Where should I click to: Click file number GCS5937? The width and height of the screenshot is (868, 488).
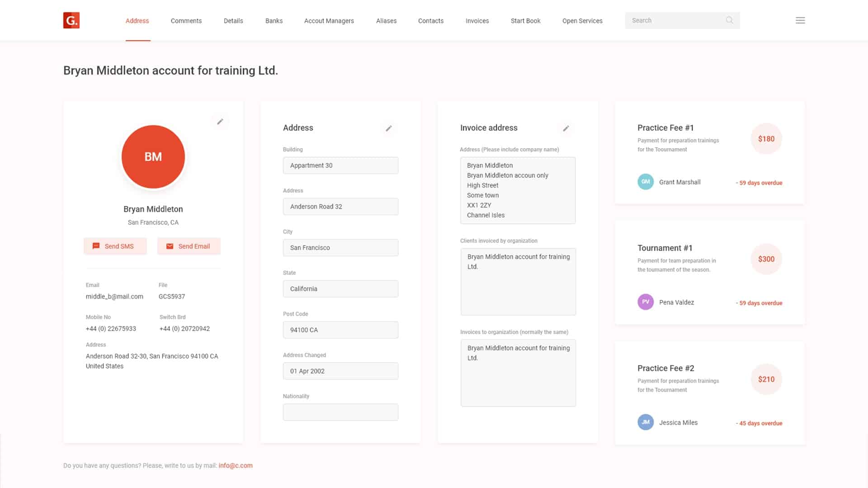172,296
